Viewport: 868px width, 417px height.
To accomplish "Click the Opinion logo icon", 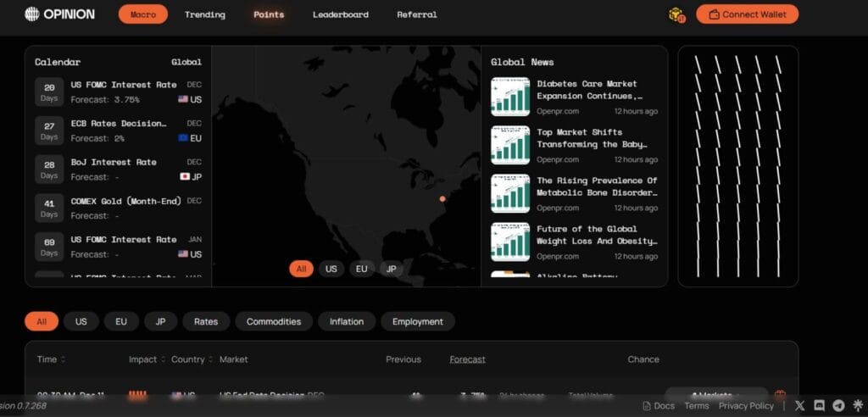I will tap(32, 14).
